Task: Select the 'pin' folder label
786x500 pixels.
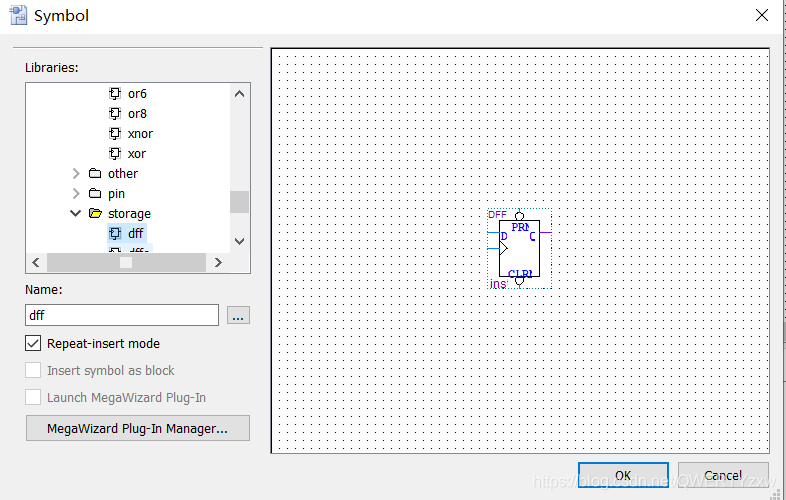Action: (116, 194)
